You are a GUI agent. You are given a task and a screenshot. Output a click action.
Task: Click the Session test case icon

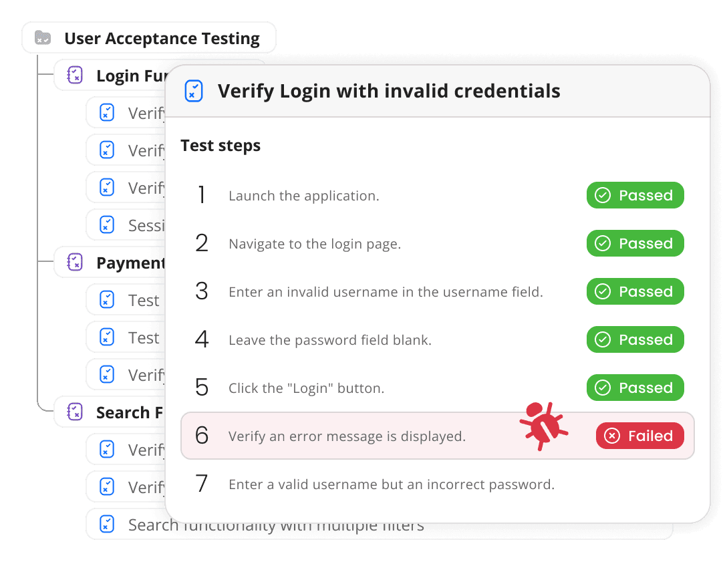pos(107,225)
